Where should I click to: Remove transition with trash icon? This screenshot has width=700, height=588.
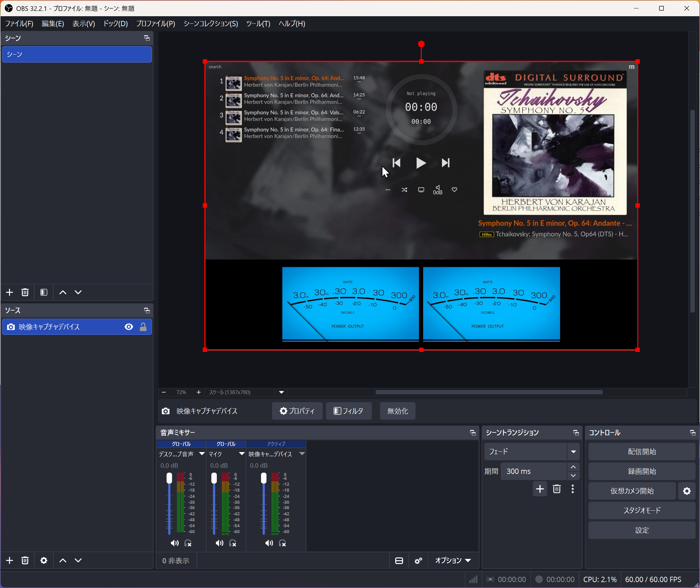(x=557, y=489)
